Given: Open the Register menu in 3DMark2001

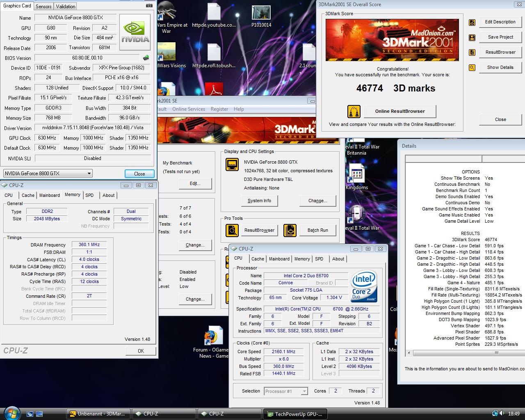Looking at the screenshot, I should [219, 109].
